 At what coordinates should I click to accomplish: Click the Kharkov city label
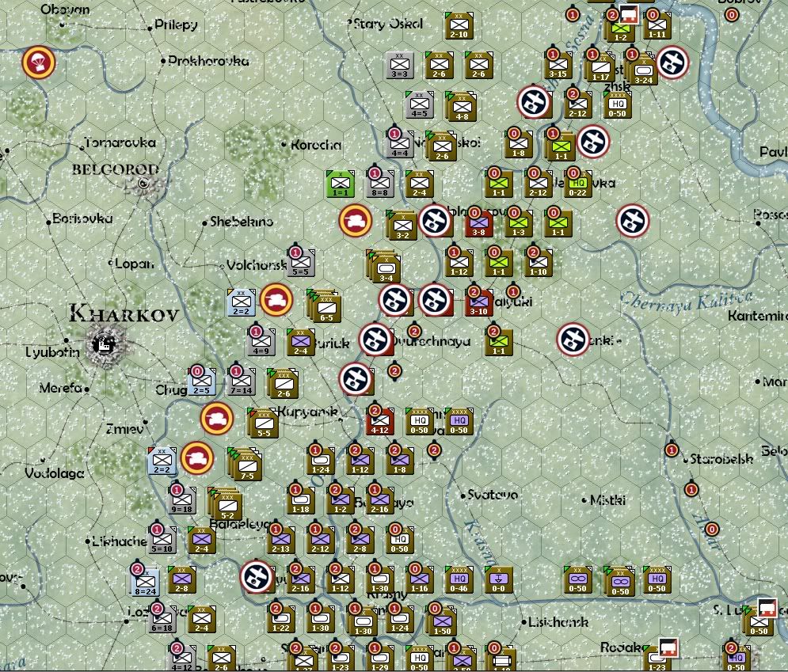(124, 313)
